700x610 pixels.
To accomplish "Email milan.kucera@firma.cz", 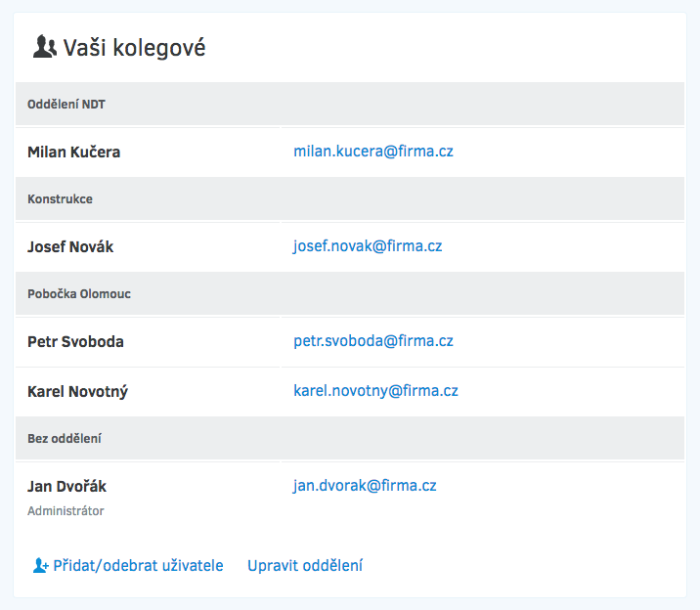I will 373,152.
